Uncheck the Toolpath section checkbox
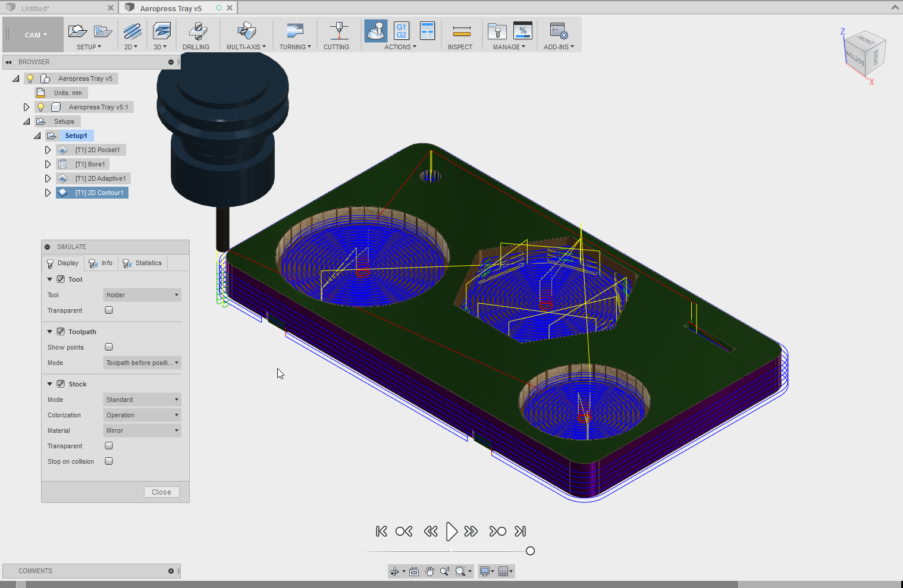The height and width of the screenshot is (588, 903). [x=61, y=332]
